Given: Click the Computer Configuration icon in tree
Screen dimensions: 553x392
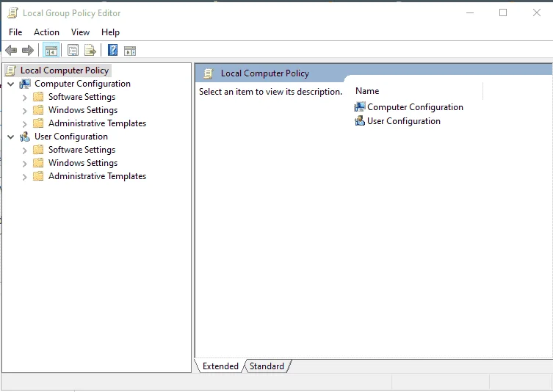Looking at the screenshot, I should point(25,84).
